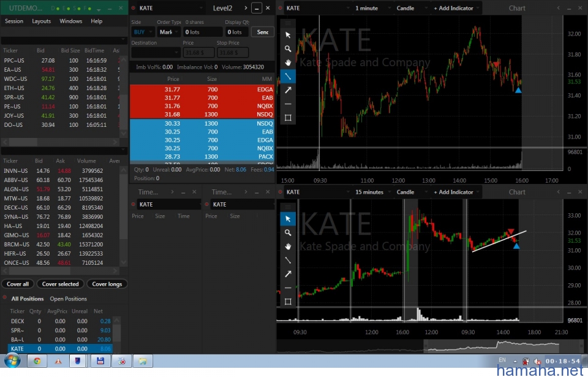Viewport: 588px width, 377px height.
Task: Select the WDC~US row in the top ticker list
Action: coord(60,79)
